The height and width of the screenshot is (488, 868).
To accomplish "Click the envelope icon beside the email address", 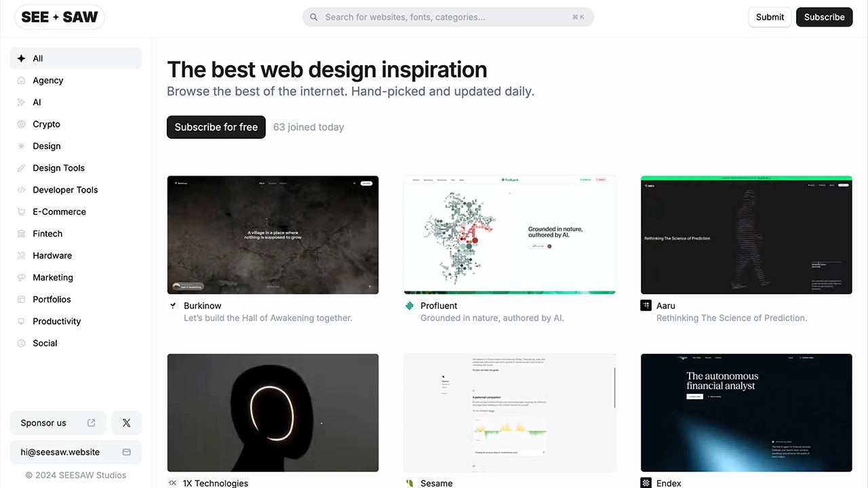I will (126, 452).
